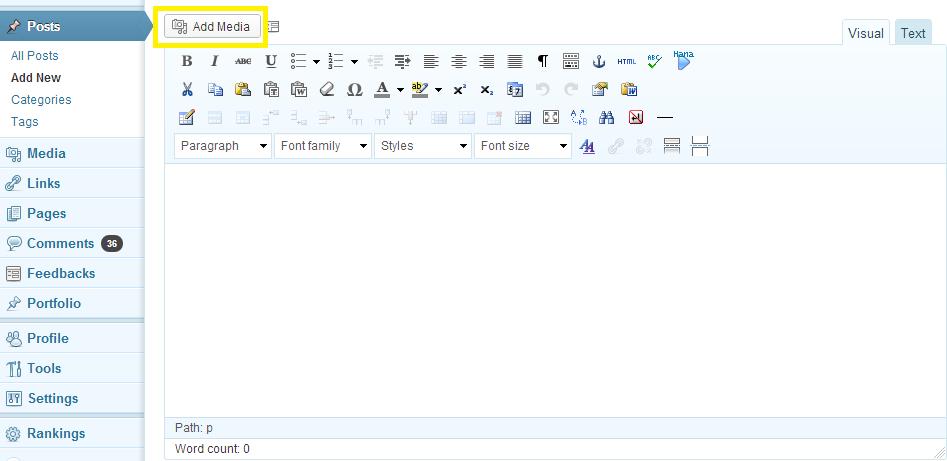Switch to the Visual editor tab

(x=865, y=33)
